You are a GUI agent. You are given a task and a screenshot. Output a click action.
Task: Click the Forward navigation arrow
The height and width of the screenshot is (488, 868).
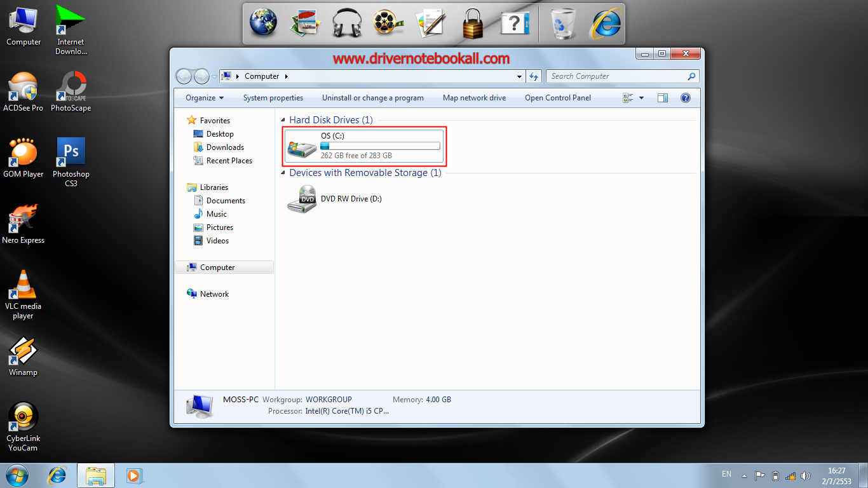[x=201, y=76]
